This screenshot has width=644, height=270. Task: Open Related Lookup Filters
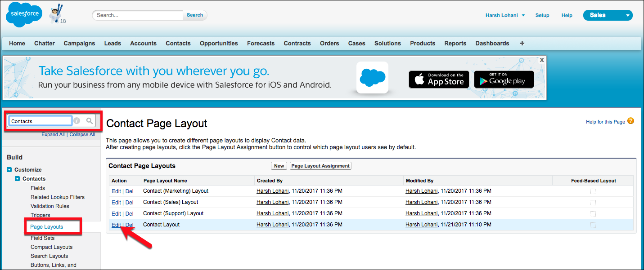58,197
